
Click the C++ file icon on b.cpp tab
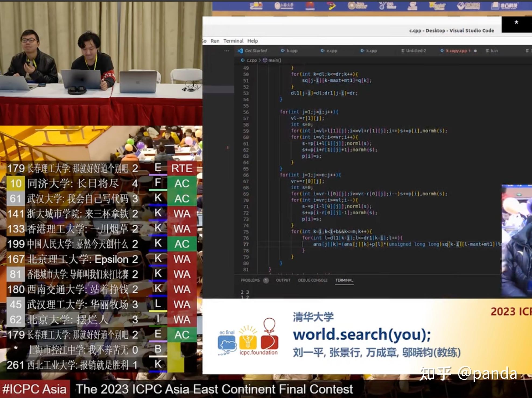click(283, 51)
